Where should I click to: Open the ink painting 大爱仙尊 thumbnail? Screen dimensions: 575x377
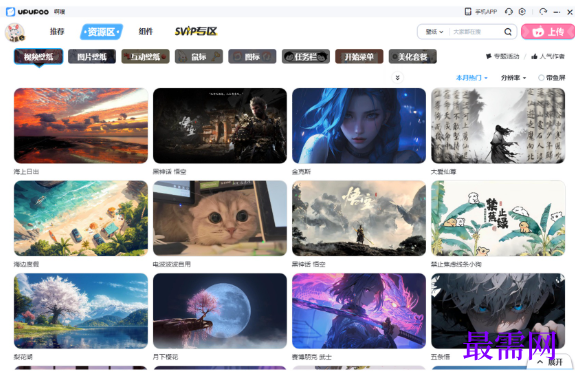(x=498, y=126)
